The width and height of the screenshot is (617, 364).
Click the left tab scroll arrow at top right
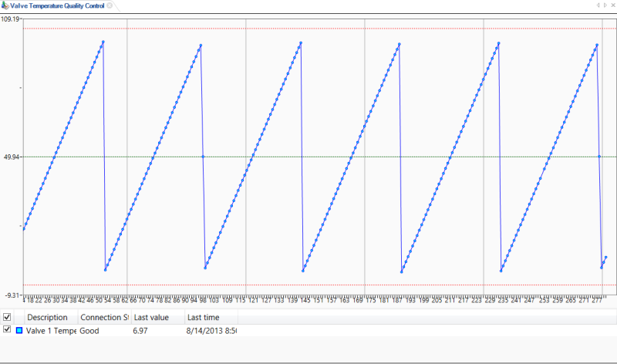599,5
